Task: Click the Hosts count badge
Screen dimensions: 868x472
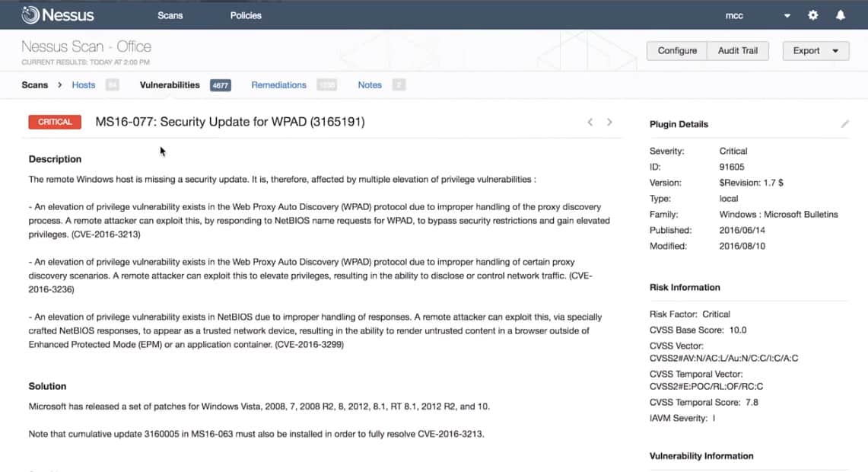Action: tap(113, 85)
